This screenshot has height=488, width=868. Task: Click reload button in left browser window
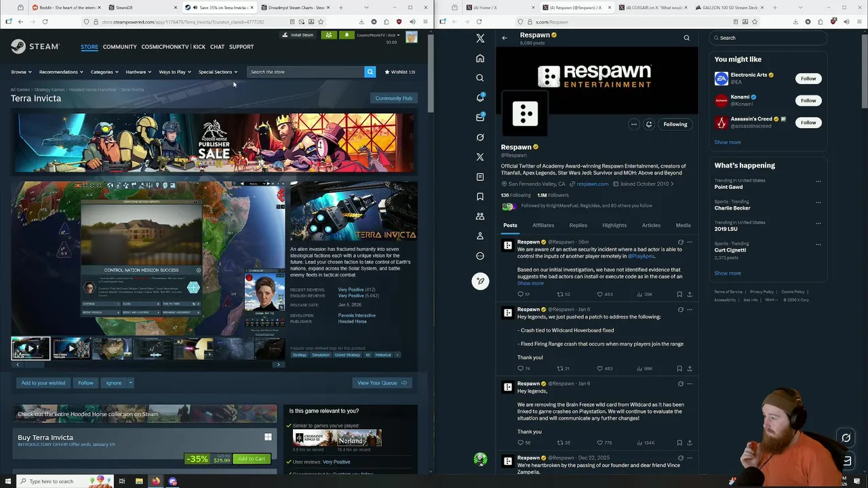tap(45, 22)
